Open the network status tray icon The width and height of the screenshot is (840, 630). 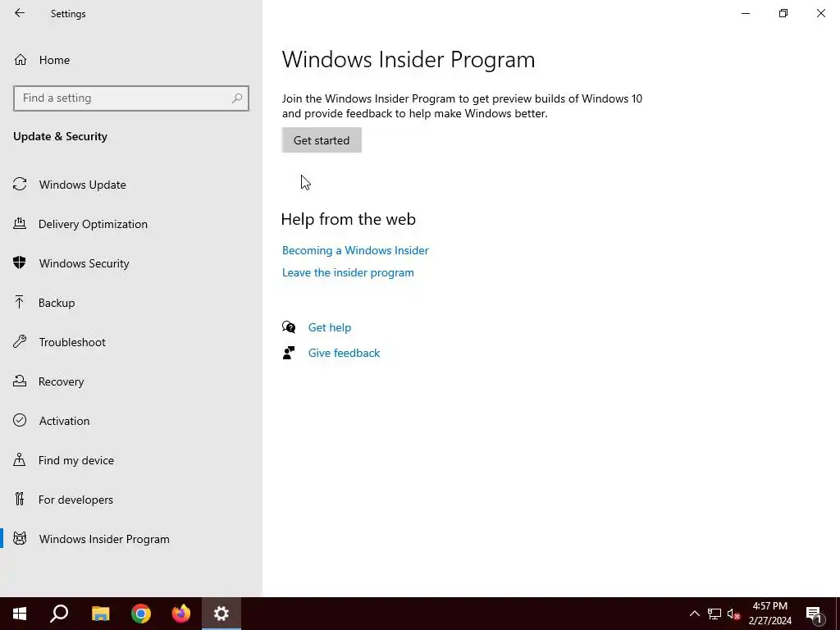point(714,614)
